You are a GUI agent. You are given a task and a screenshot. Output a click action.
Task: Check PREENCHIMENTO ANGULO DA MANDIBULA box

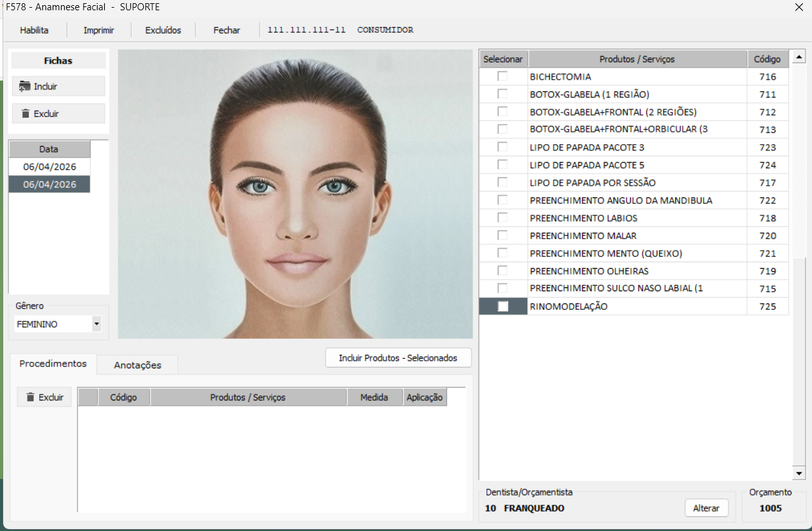(502, 200)
